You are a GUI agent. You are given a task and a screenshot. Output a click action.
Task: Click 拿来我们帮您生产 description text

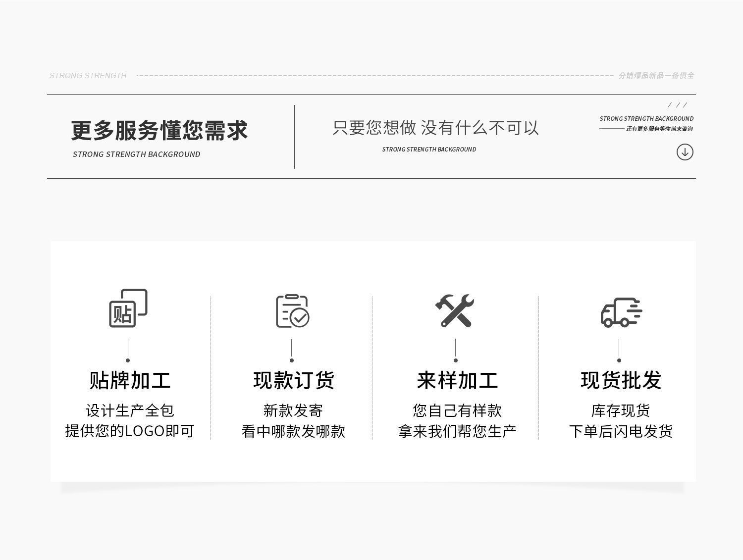tap(457, 431)
